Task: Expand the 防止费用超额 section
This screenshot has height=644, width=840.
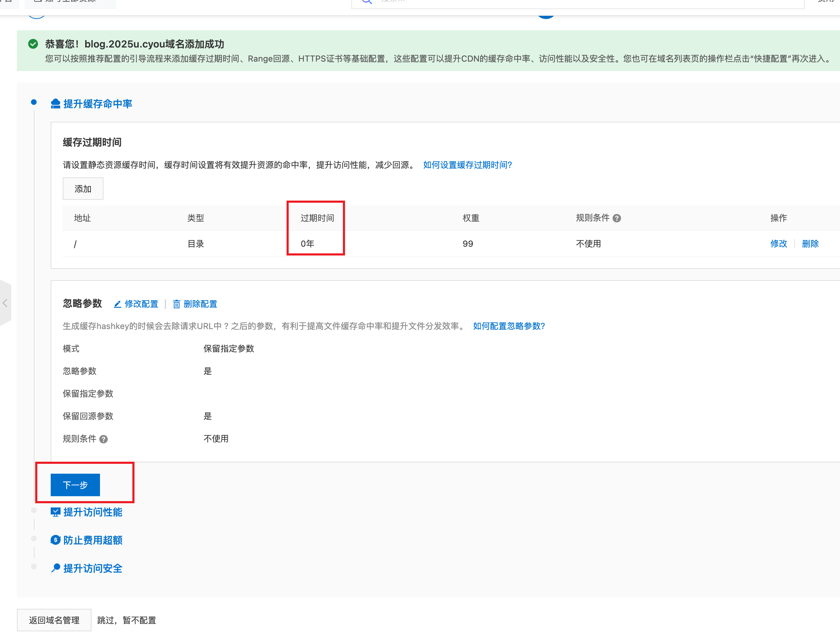Action: tap(92, 540)
